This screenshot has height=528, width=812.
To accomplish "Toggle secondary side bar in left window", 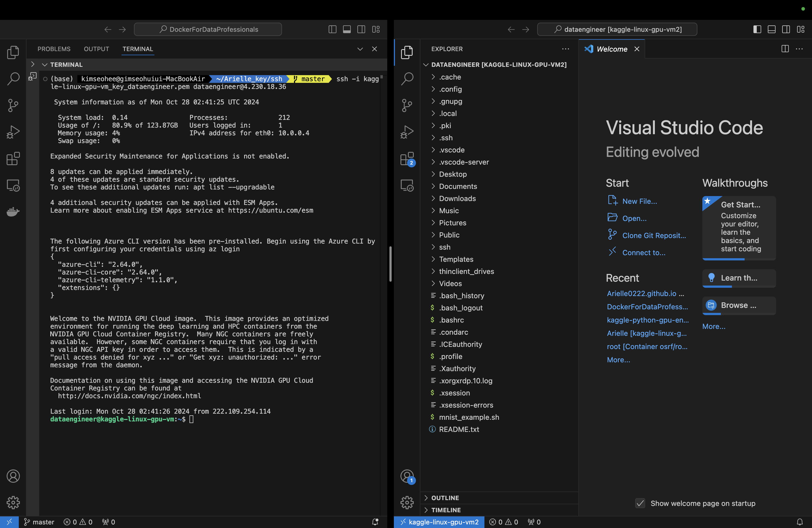I will [361, 29].
